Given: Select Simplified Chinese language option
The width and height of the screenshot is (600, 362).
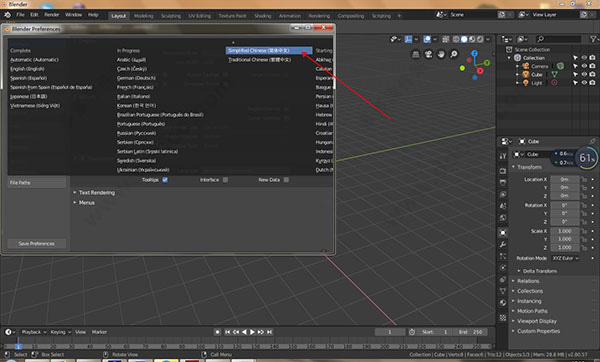Looking at the screenshot, I should click(x=269, y=51).
